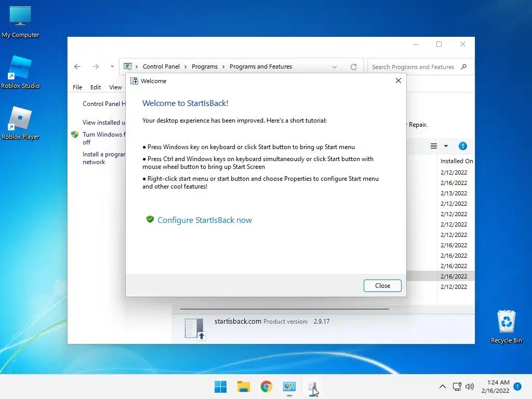
Task: Click View installed updates link
Action: (x=104, y=123)
